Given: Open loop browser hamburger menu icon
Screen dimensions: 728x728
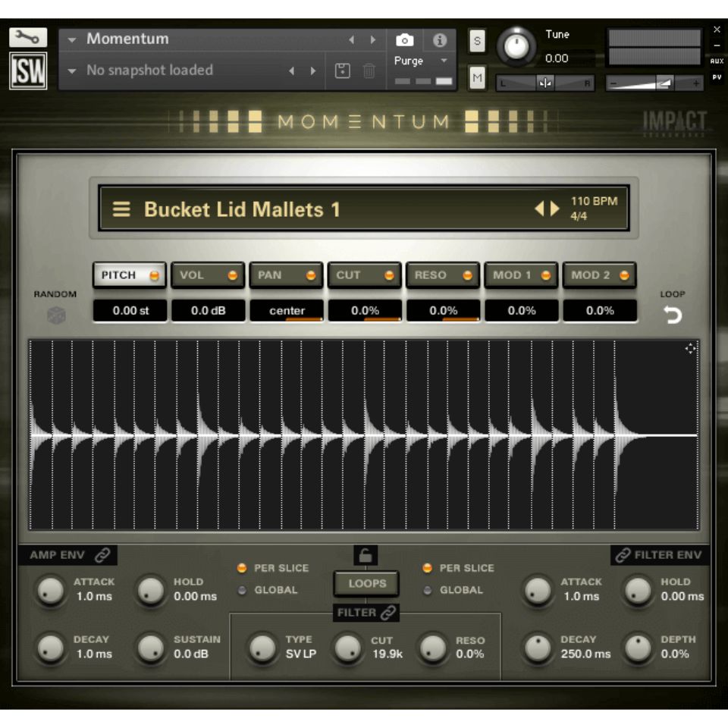Looking at the screenshot, I should click(x=121, y=209).
